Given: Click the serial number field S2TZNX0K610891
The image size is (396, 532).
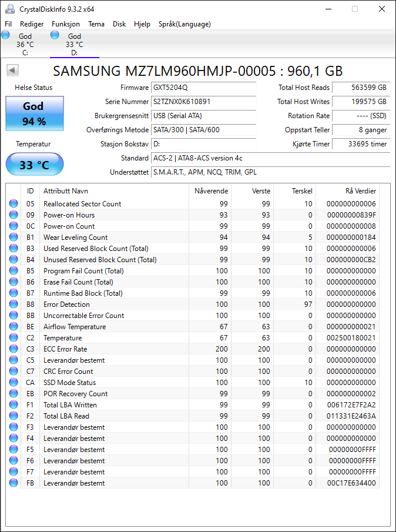Looking at the screenshot, I should tap(204, 102).
